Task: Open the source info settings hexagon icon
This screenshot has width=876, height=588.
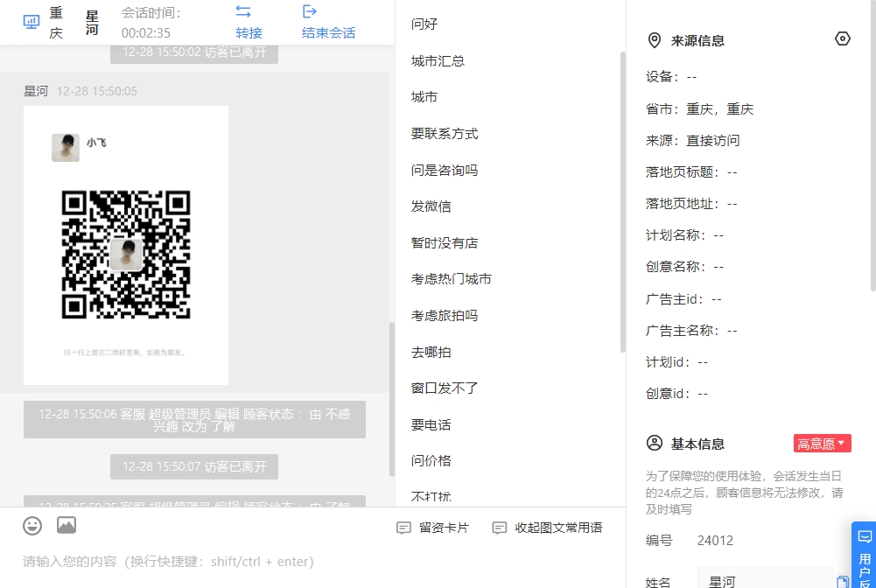Action: tap(843, 38)
